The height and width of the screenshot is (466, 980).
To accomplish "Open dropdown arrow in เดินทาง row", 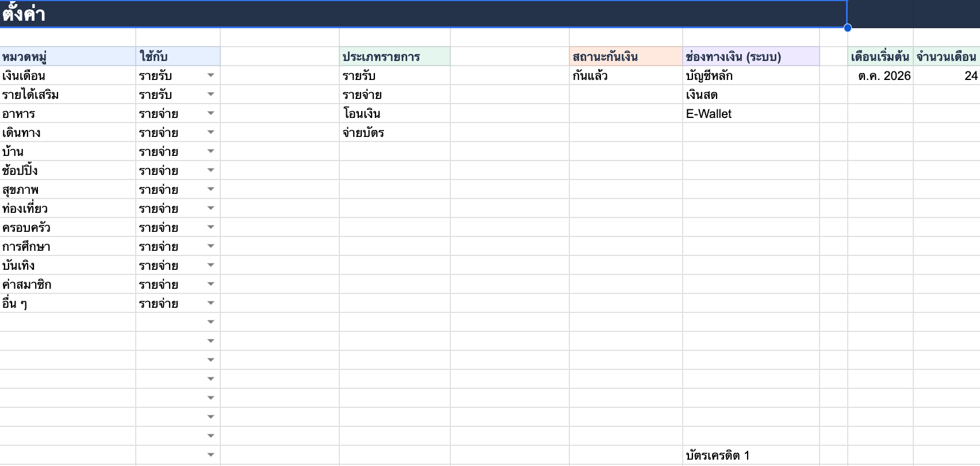I will pos(210,132).
